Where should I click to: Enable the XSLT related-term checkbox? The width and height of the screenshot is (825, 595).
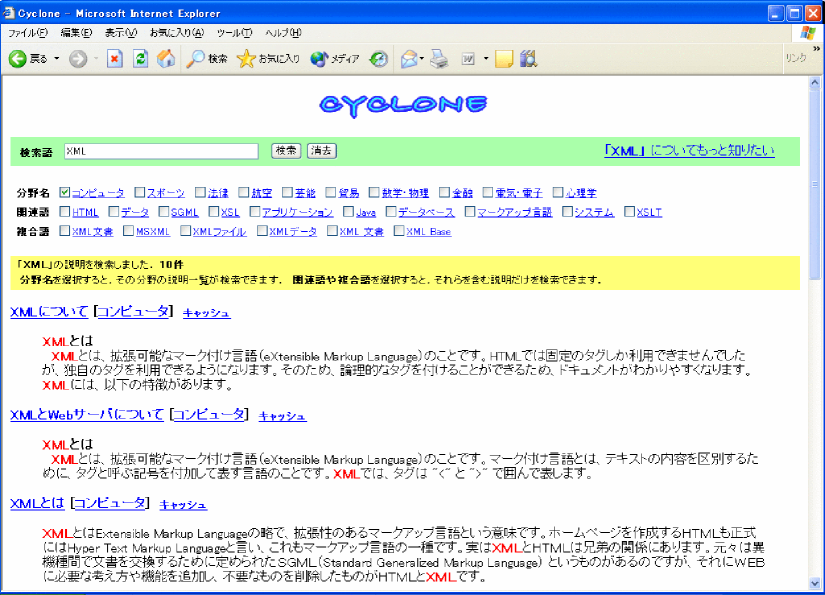(629, 211)
